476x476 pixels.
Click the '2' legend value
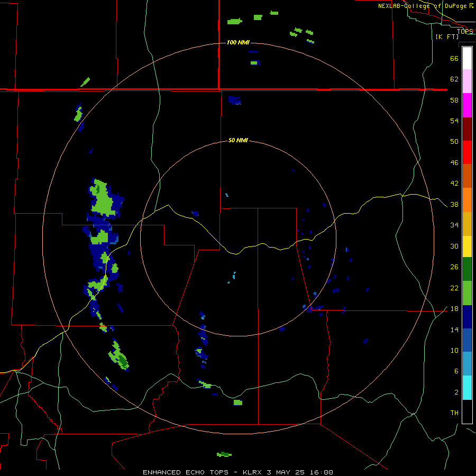[456, 392]
